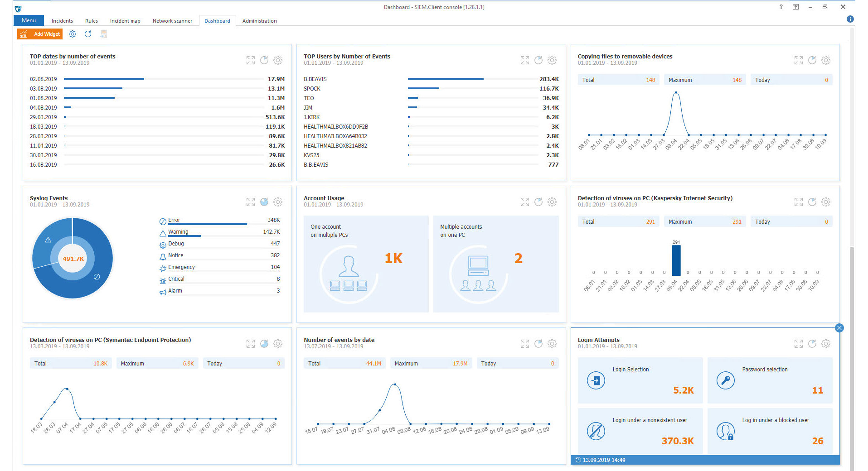Expand the Login Attempts widget
The image size is (868, 471).
799,344
